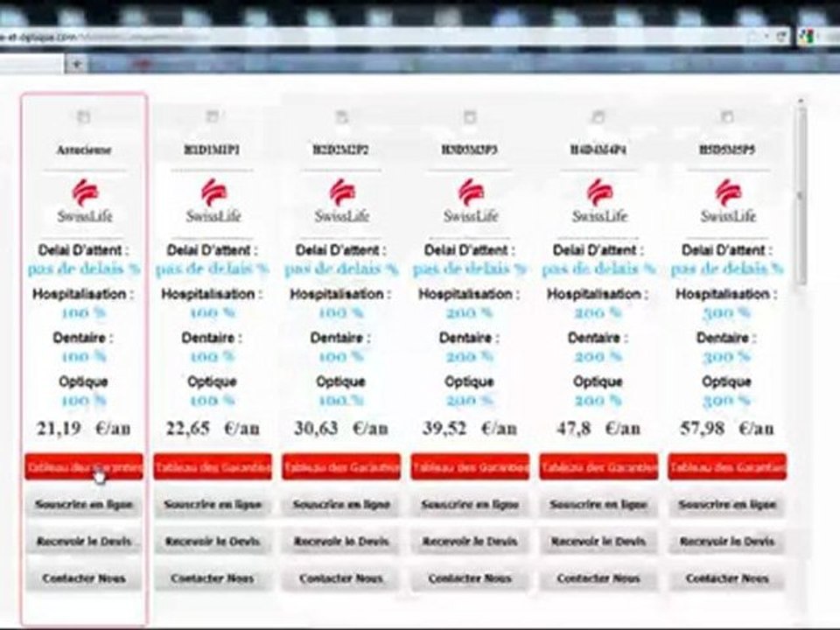Image resolution: width=840 pixels, height=630 pixels.
Task: Tick the checkbox above H3D3M3P3
Action: tap(470, 116)
